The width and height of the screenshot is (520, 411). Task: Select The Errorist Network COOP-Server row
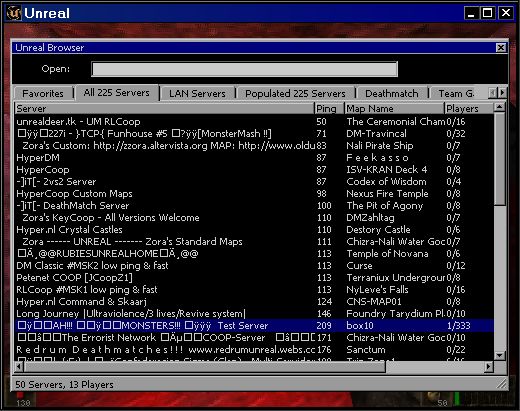254,338
